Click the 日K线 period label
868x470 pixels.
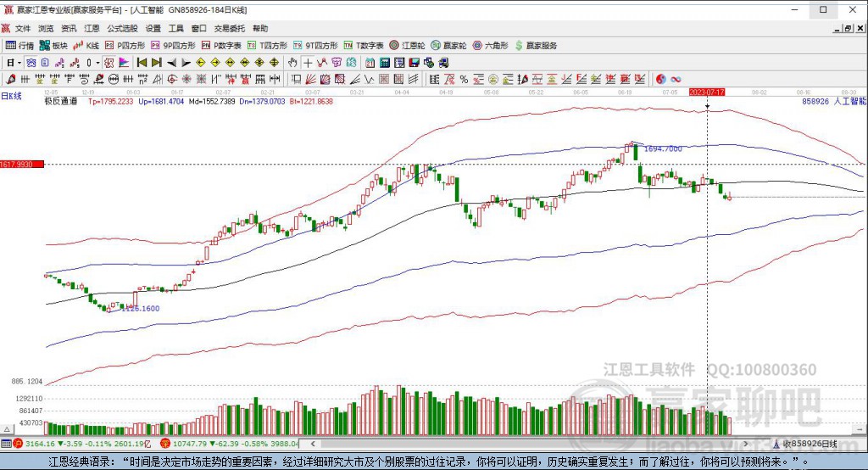[11, 96]
